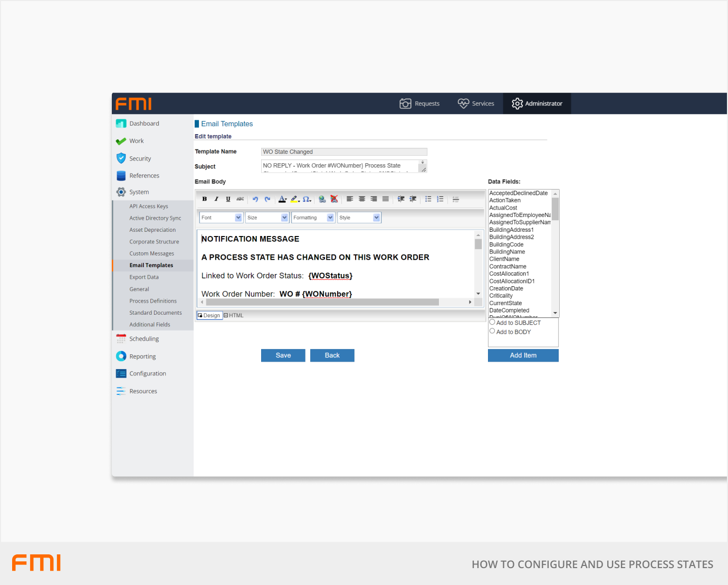
Task: Select the Add to BODY radio option
Action: click(x=492, y=331)
